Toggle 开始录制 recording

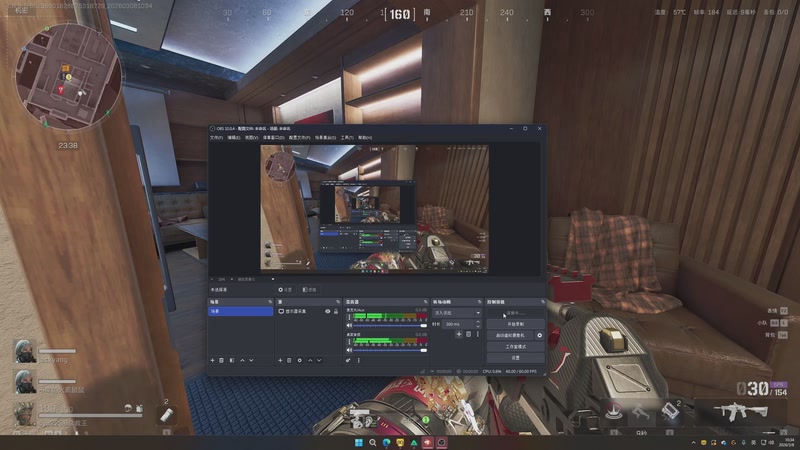(x=515, y=324)
